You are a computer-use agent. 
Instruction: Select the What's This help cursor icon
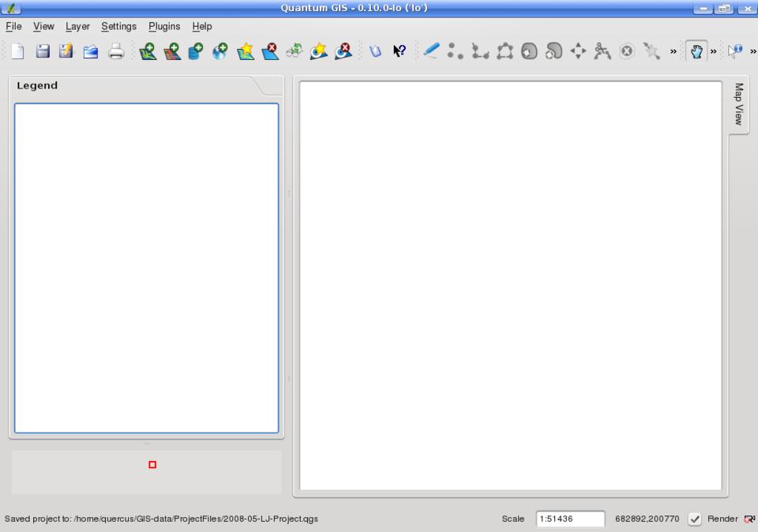400,51
